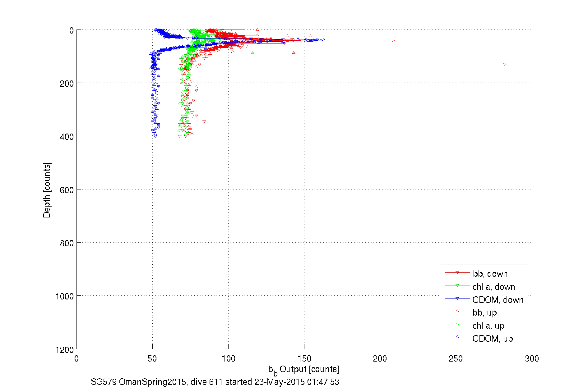588x392 pixels.
Task: Click the 'CDOM, down' legend entry
Action: coord(498,300)
